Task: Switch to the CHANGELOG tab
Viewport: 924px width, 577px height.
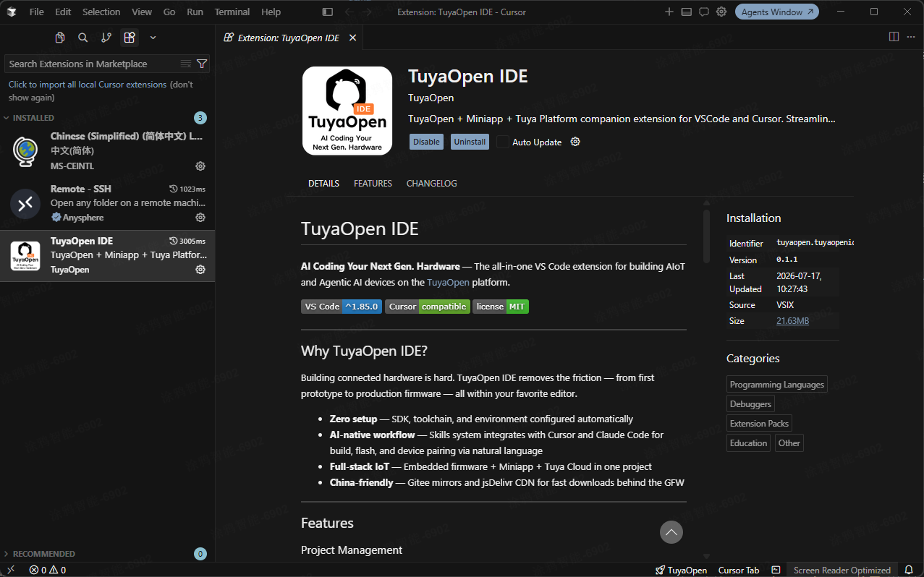Action: click(432, 184)
